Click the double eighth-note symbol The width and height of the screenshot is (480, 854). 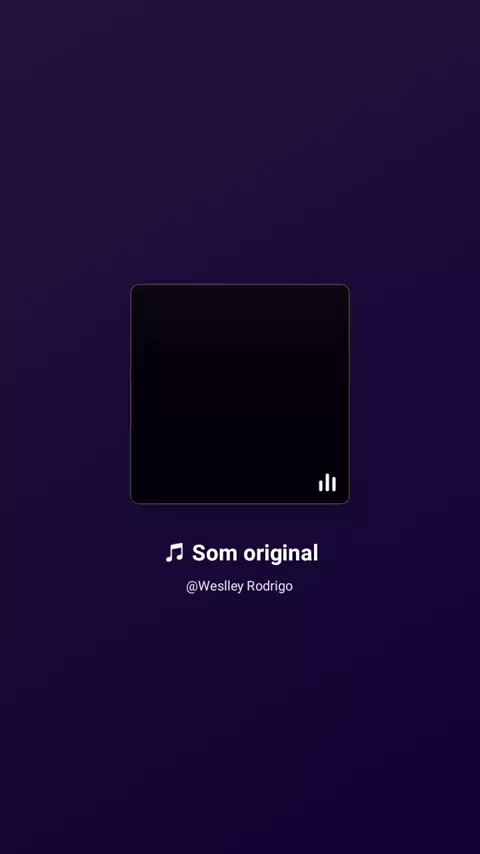[174, 552]
